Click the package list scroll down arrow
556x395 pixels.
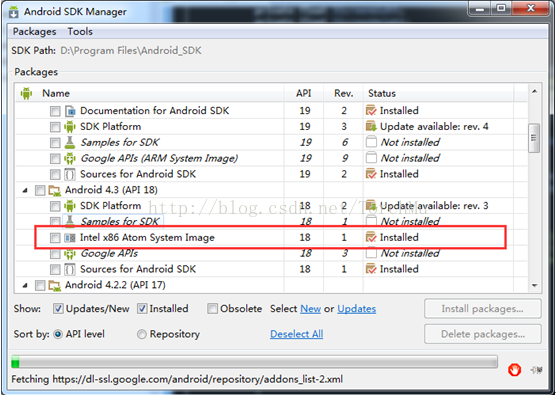[x=534, y=285]
